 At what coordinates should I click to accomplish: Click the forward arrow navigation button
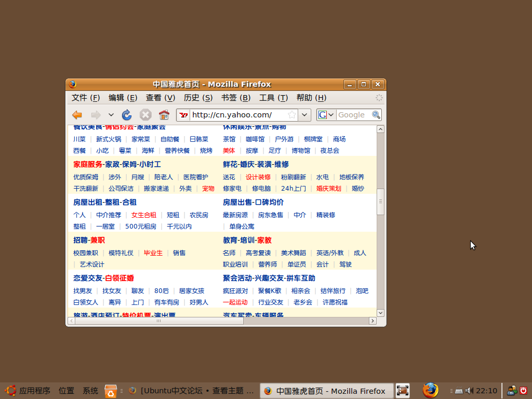click(x=96, y=115)
